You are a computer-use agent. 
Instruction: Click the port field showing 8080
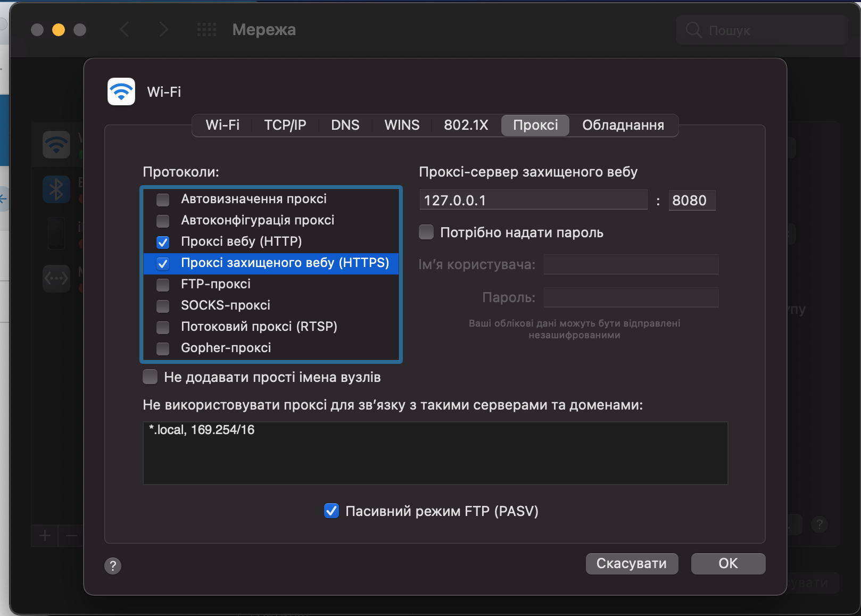691,201
